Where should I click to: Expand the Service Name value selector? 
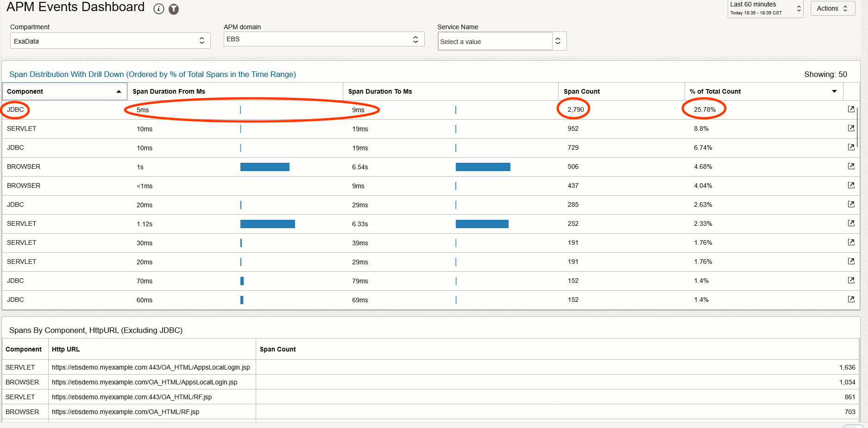pos(559,41)
